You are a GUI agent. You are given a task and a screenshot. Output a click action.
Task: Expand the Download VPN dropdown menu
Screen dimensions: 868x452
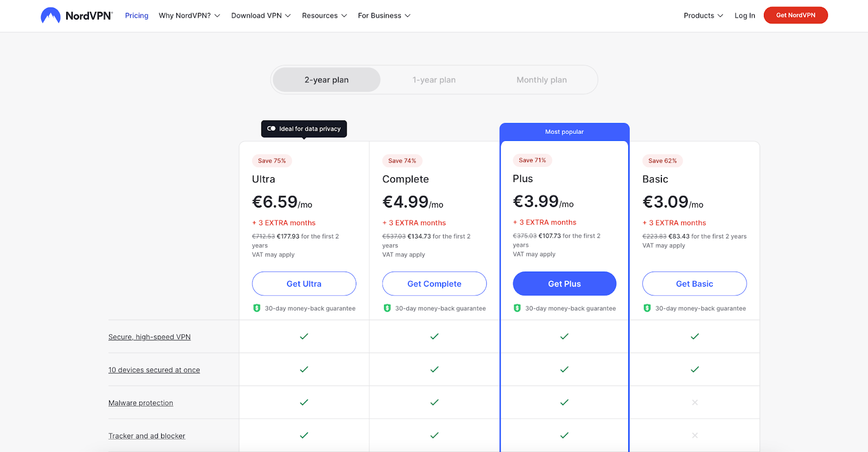[261, 16]
